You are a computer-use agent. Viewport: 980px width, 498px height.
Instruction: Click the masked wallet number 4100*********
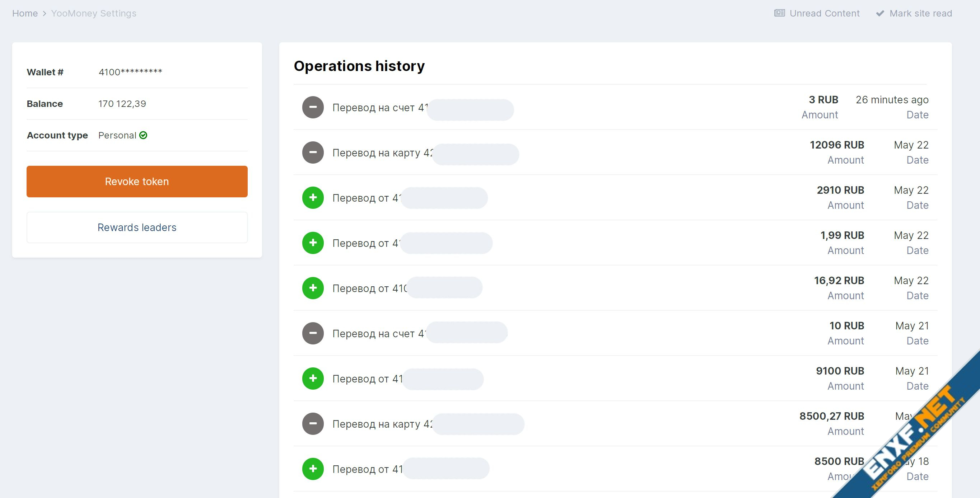point(130,72)
